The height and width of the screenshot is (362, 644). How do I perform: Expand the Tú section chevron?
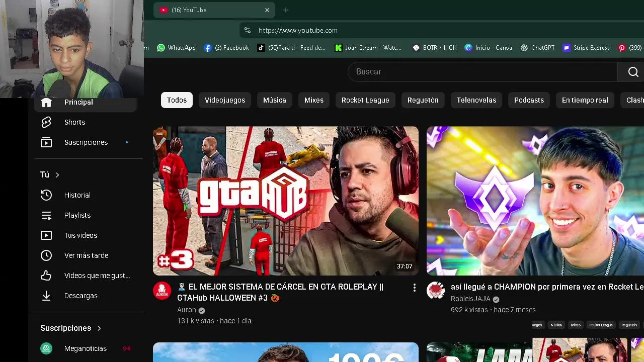57,175
